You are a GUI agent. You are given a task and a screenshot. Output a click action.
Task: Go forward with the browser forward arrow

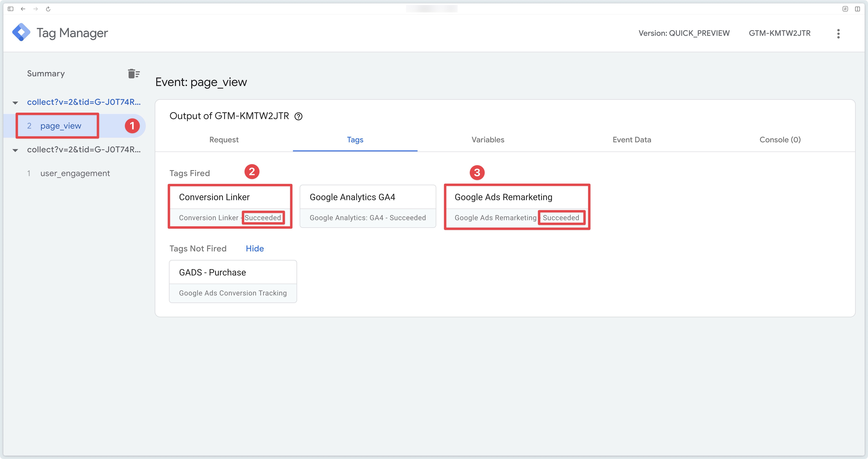tap(36, 9)
